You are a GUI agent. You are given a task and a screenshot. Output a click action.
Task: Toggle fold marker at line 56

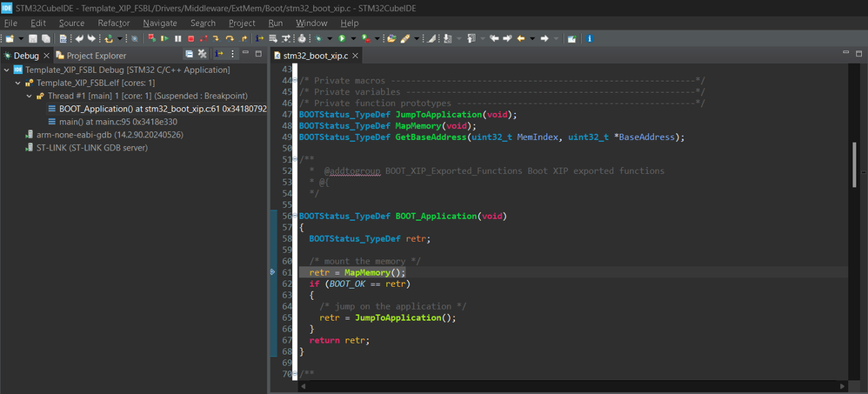[296, 216]
